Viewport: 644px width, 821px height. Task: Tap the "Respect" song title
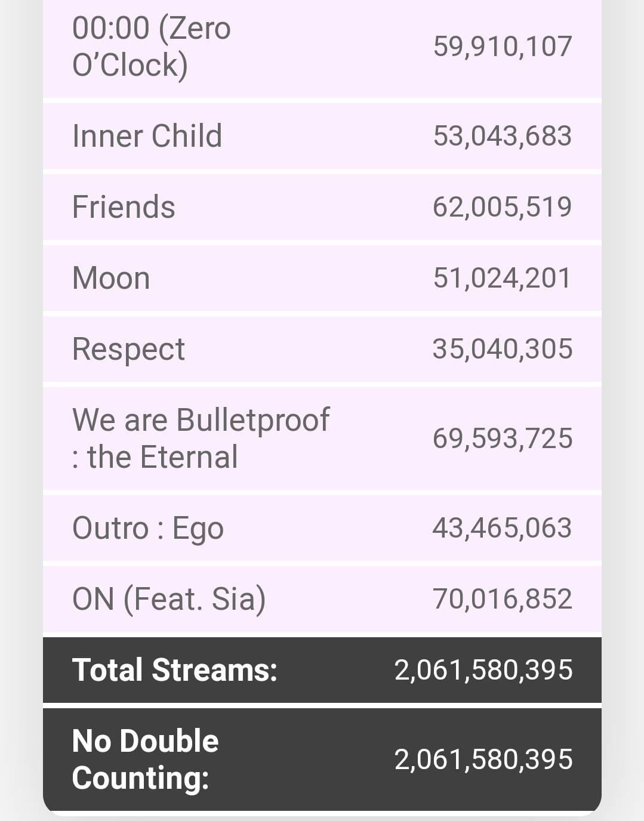tap(128, 349)
